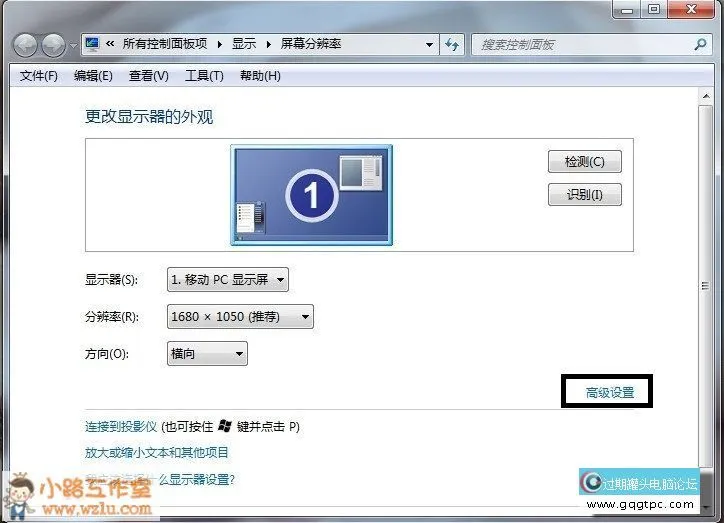Select 显示 breadcrumb in address bar
Image resolution: width=724 pixels, height=523 pixels.
(x=244, y=44)
